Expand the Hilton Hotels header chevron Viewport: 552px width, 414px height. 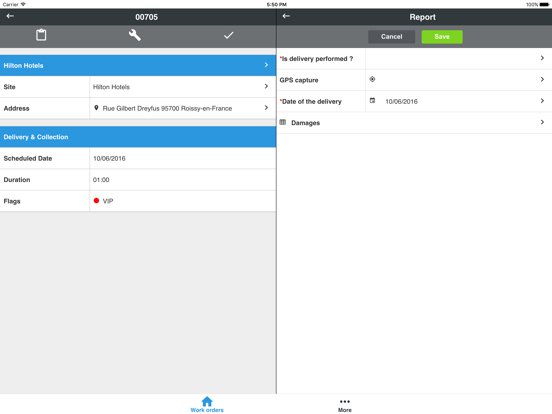coord(266,65)
